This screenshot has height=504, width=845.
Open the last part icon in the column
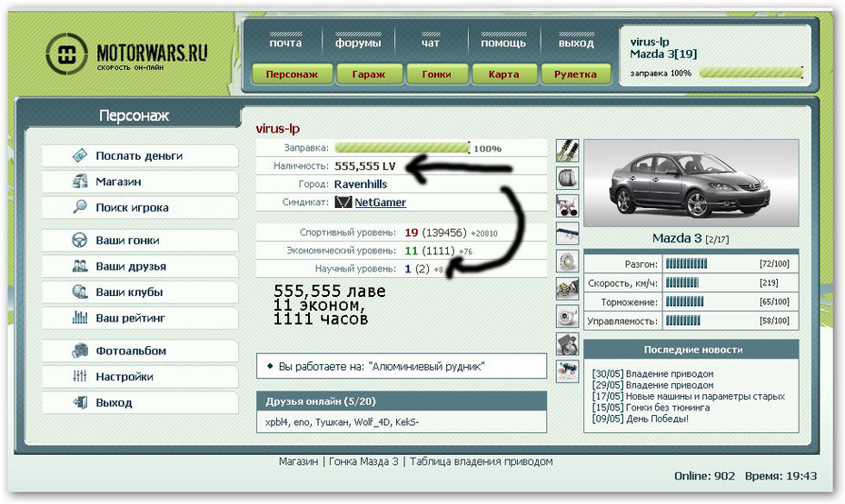(567, 371)
